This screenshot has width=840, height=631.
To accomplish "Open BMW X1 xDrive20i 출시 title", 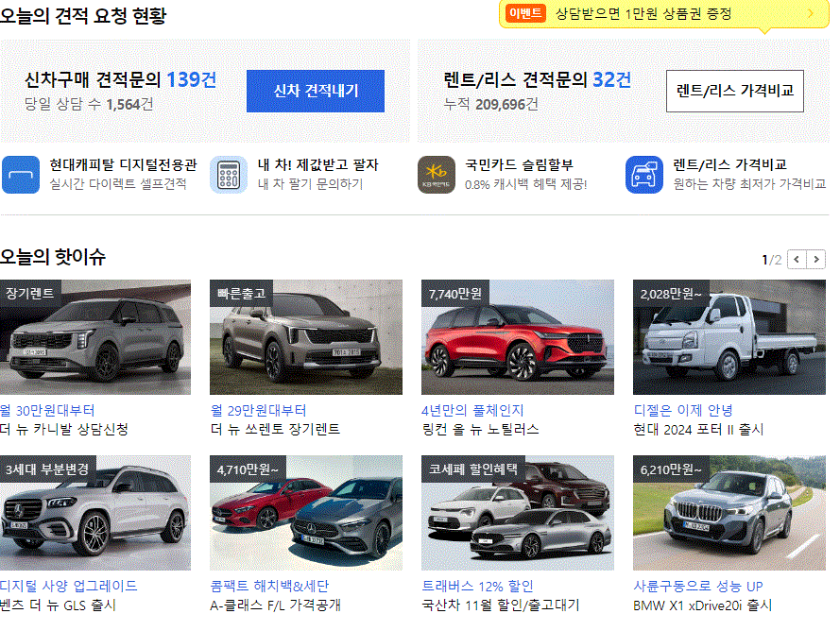I will tap(702, 605).
